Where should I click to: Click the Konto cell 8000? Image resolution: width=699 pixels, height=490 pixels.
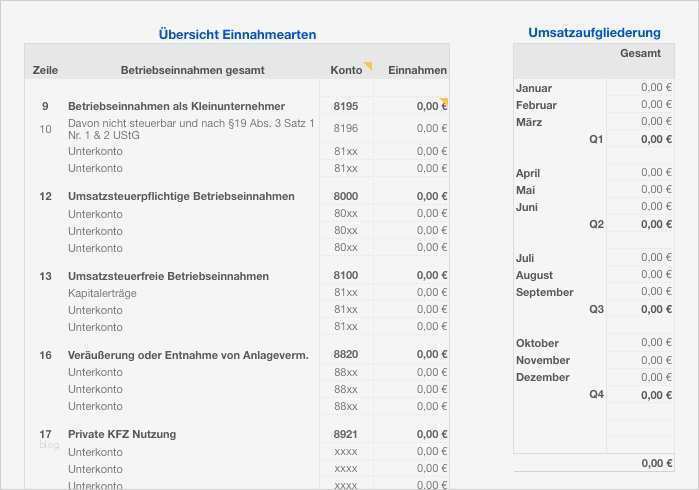point(346,196)
